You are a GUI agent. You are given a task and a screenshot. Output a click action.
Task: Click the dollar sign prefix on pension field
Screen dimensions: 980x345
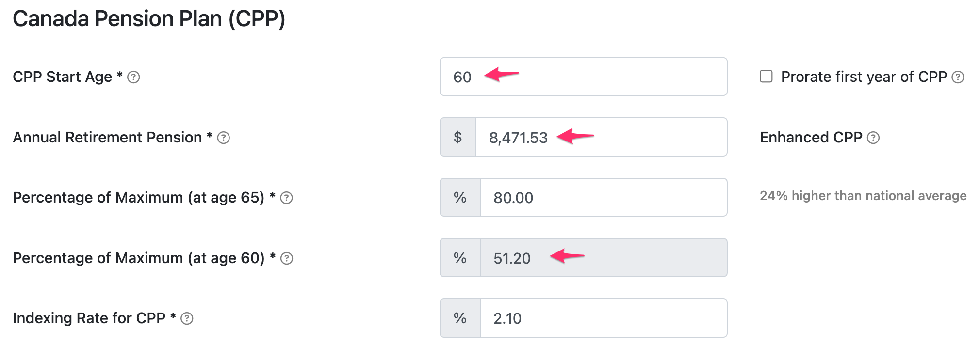click(x=458, y=137)
